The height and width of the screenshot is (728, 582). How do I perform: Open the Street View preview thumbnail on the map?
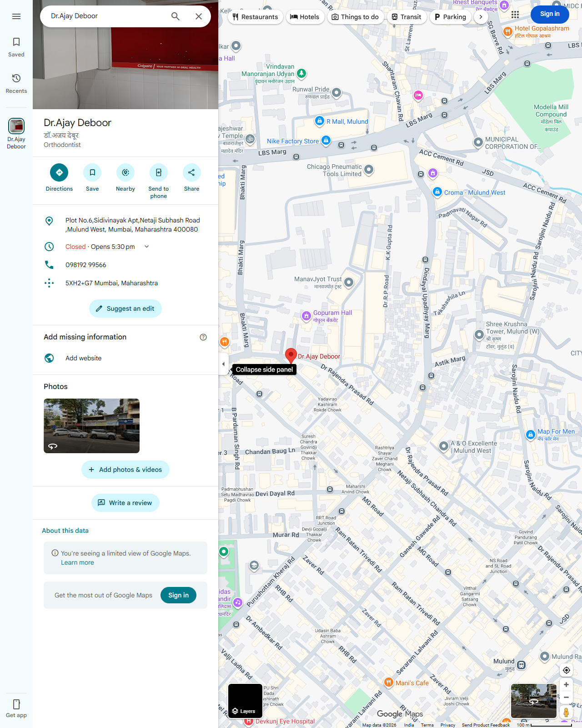point(534,701)
